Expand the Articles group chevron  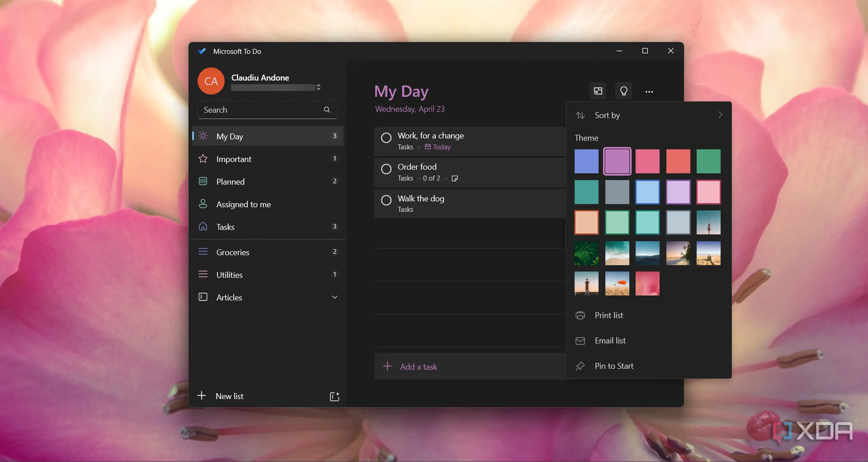point(335,297)
